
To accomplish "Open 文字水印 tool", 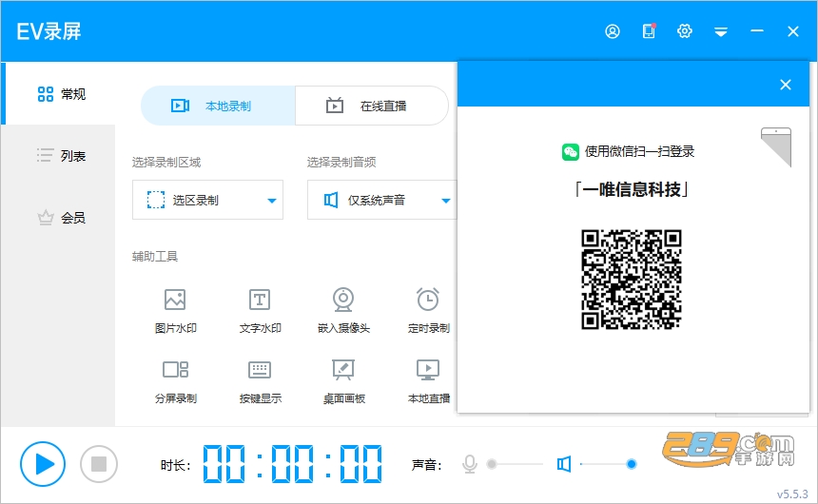I will 260,310.
